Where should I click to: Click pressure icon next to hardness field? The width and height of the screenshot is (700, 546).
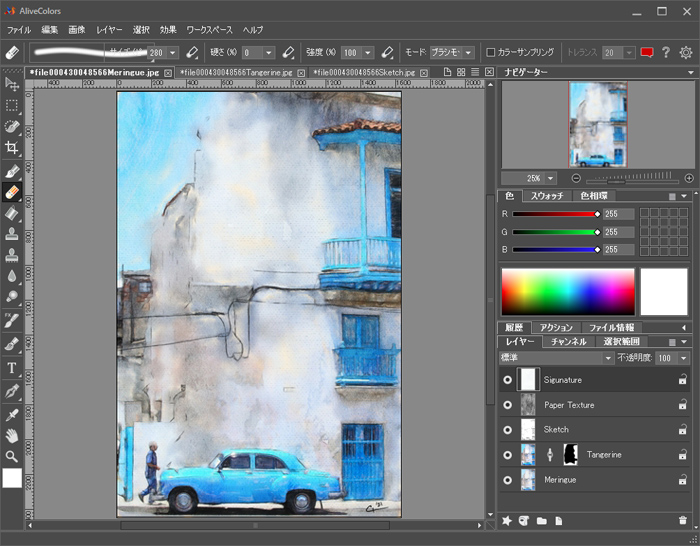pyautogui.click(x=288, y=53)
